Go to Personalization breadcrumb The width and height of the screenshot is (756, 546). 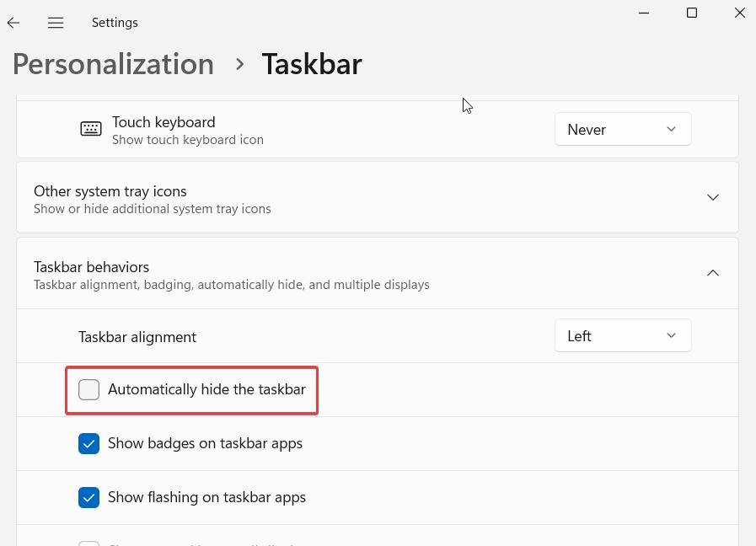pos(113,64)
